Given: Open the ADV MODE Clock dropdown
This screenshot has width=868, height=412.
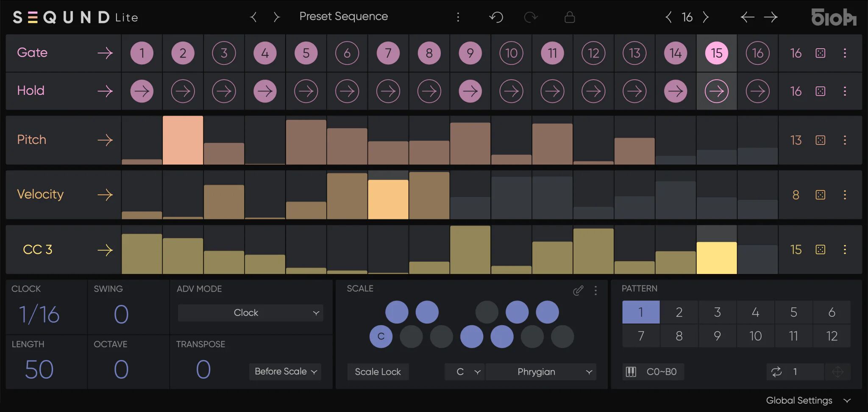Looking at the screenshot, I should 250,313.
